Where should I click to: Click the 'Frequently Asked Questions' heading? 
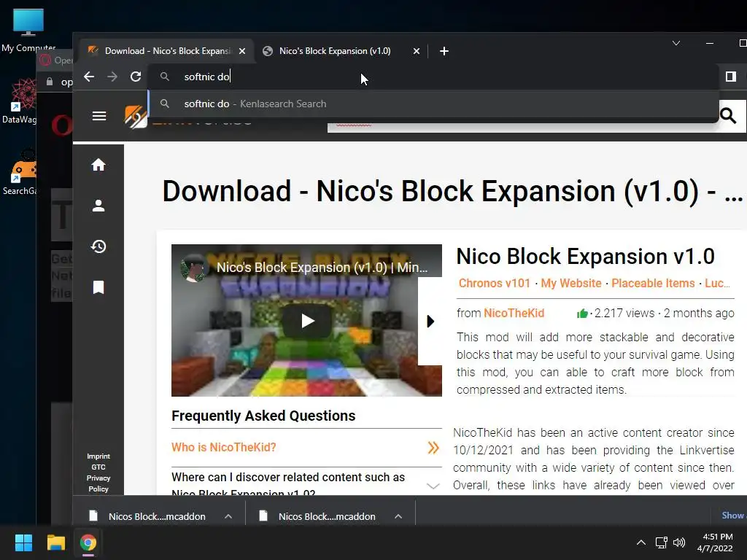pos(263,416)
